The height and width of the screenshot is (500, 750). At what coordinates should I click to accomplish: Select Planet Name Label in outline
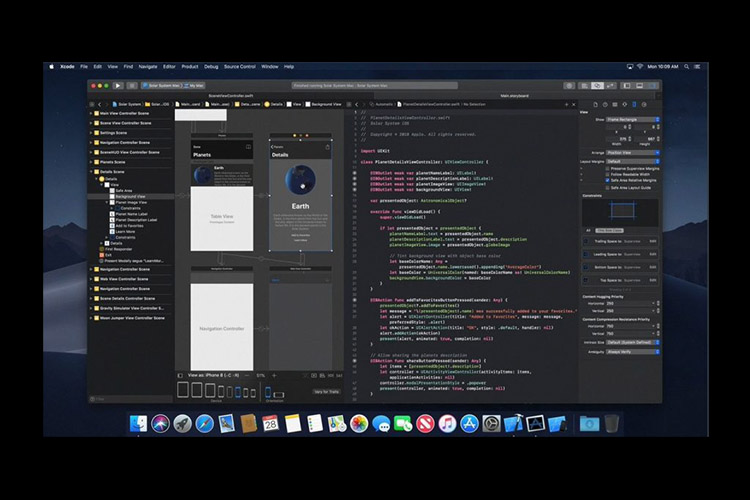131,214
